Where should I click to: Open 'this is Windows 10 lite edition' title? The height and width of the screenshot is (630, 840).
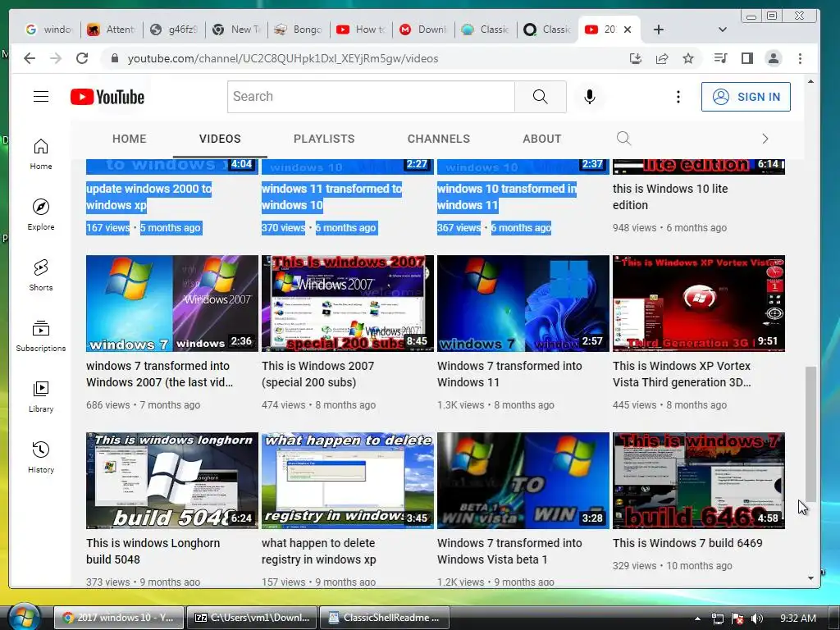coord(670,197)
